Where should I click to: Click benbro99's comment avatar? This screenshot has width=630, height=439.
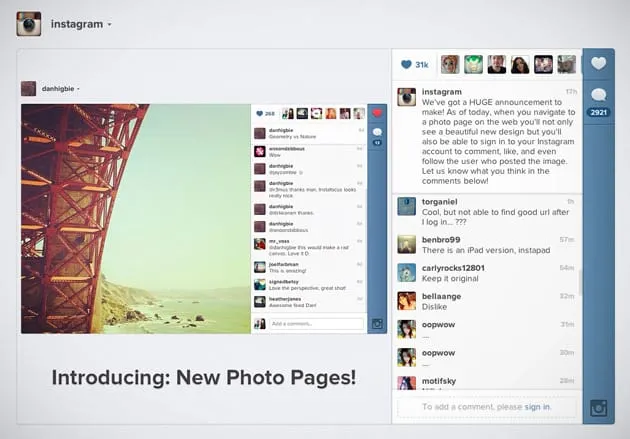pos(407,244)
